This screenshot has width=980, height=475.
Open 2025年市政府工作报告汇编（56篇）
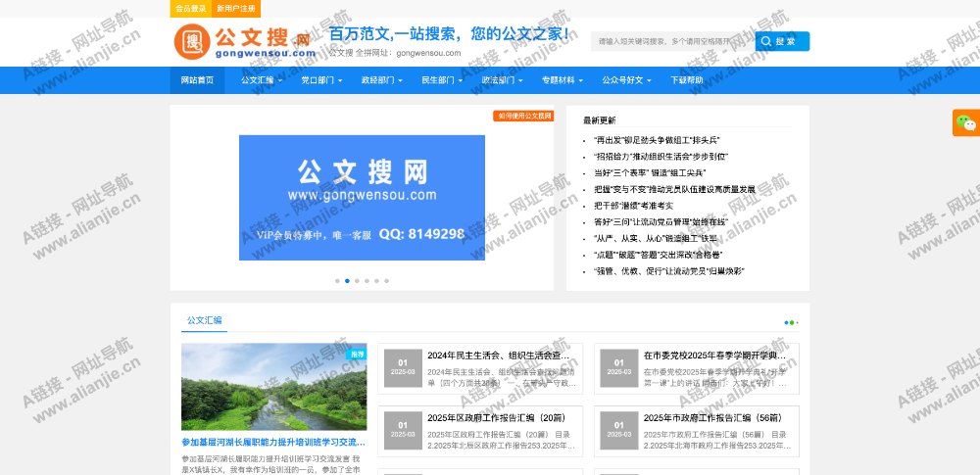click(712, 418)
